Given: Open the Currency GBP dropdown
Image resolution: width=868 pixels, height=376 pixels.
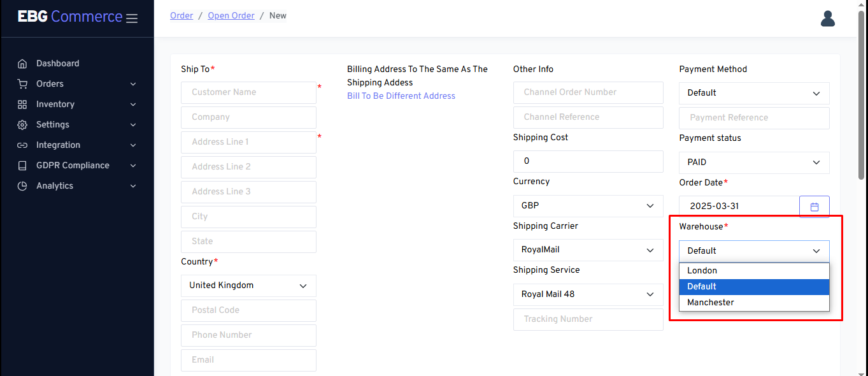Looking at the screenshot, I should pyautogui.click(x=588, y=206).
